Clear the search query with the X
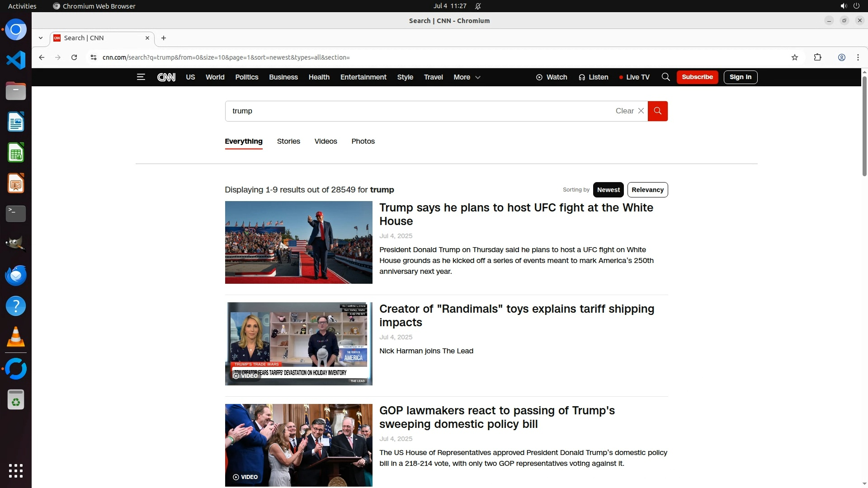The image size is (868, 488). click(641, 111)
